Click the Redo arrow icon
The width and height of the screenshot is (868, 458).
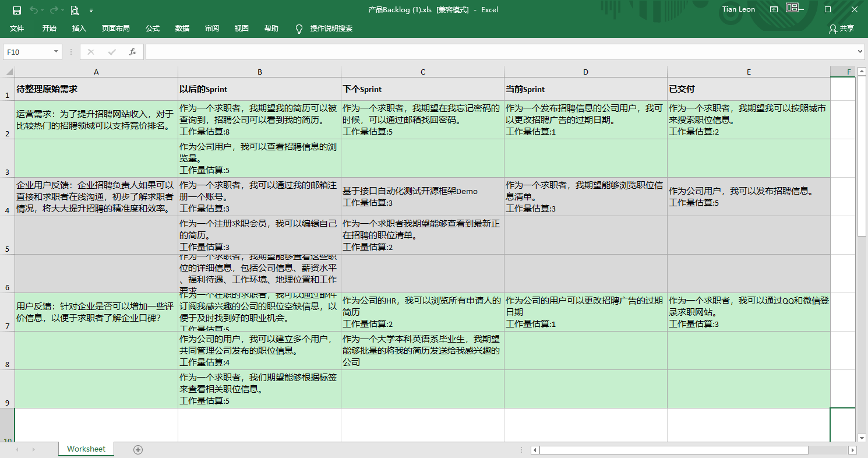coord(54,10)
